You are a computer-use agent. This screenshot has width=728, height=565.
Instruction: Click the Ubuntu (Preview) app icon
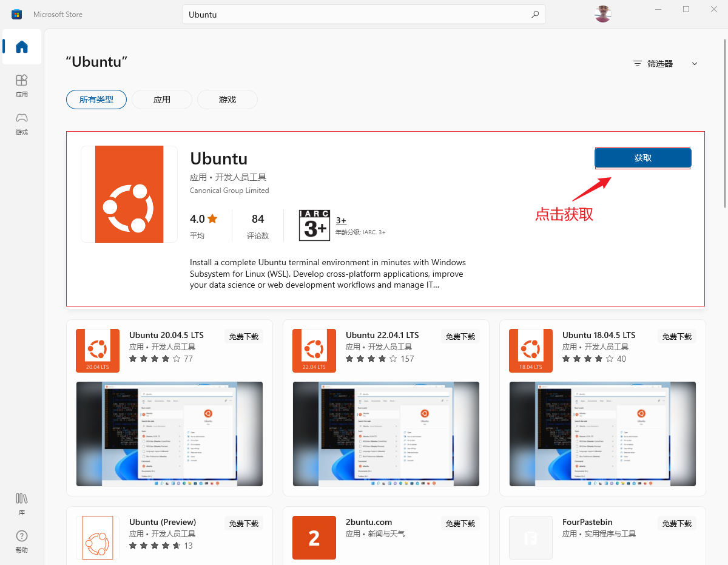click(x=97, y=538)
